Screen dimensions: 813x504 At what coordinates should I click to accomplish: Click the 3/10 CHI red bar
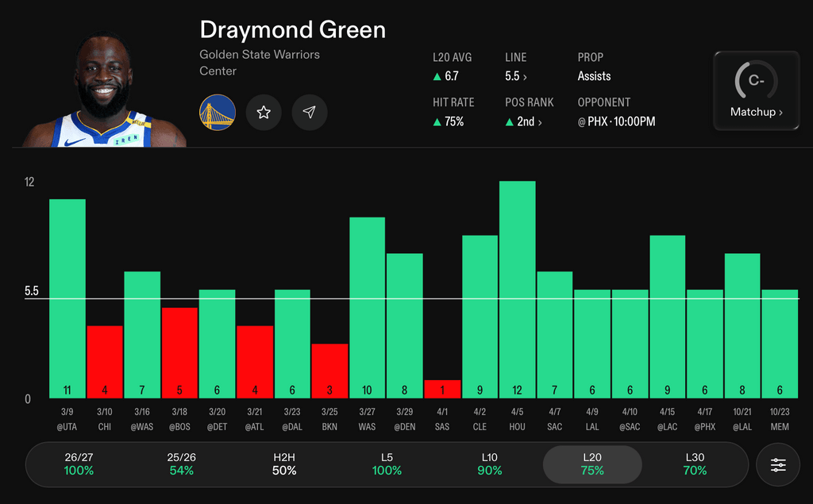[x=105, y=362]
